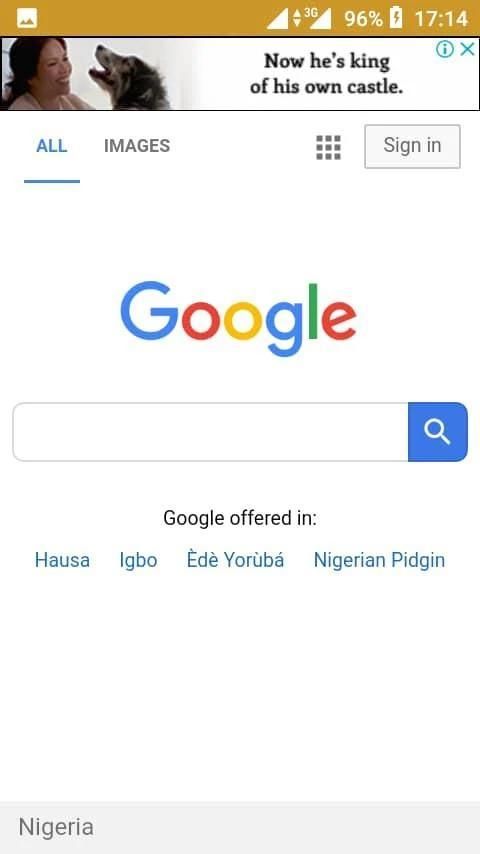Choose the Hausa language link
This screenshot has width=480, height=854.
click(62, 560)
